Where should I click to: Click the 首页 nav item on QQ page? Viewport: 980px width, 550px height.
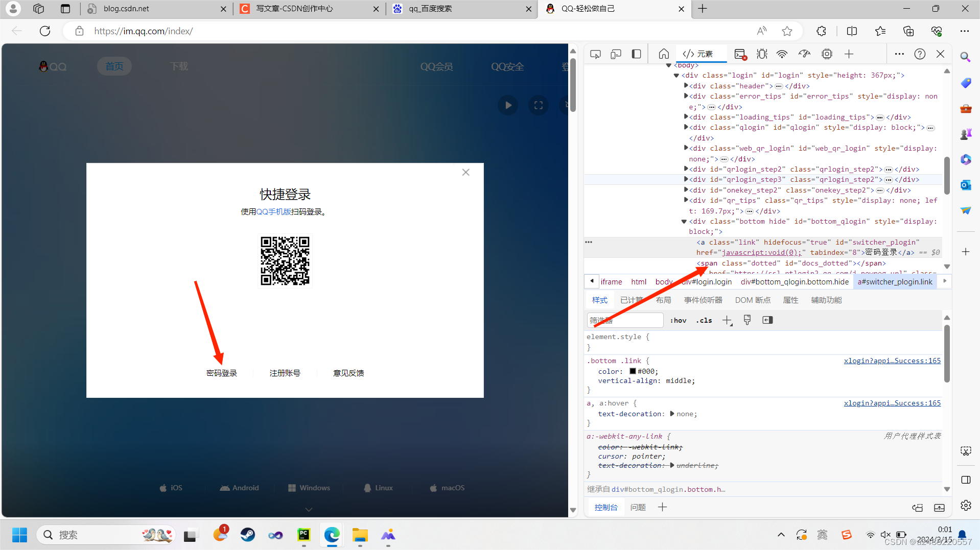(x=114, y=66)
